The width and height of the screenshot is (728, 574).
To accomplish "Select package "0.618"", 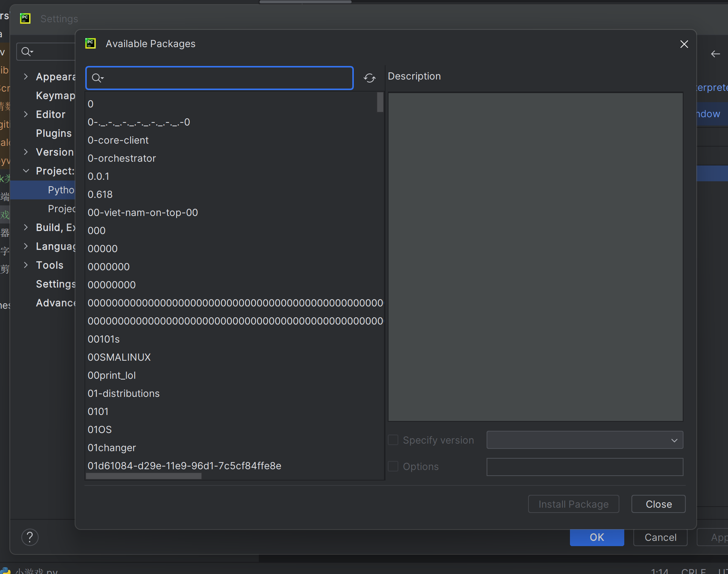I will tap(235, 194).
